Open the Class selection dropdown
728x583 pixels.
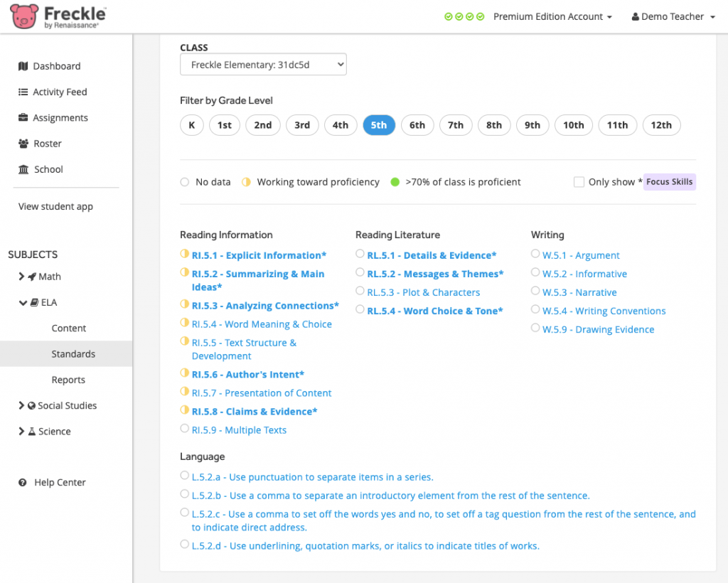point(263,65)
